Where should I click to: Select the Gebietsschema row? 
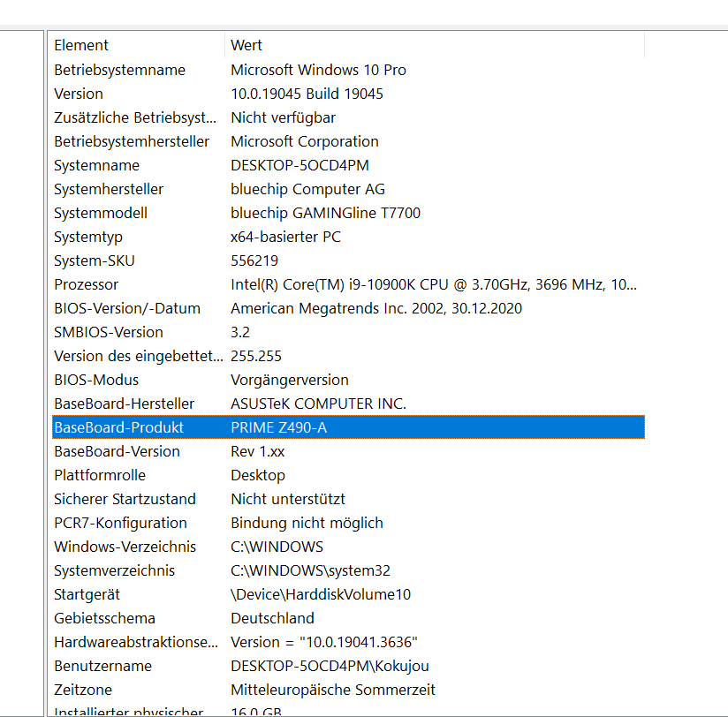pyautogui.click(x=348, y=619)
